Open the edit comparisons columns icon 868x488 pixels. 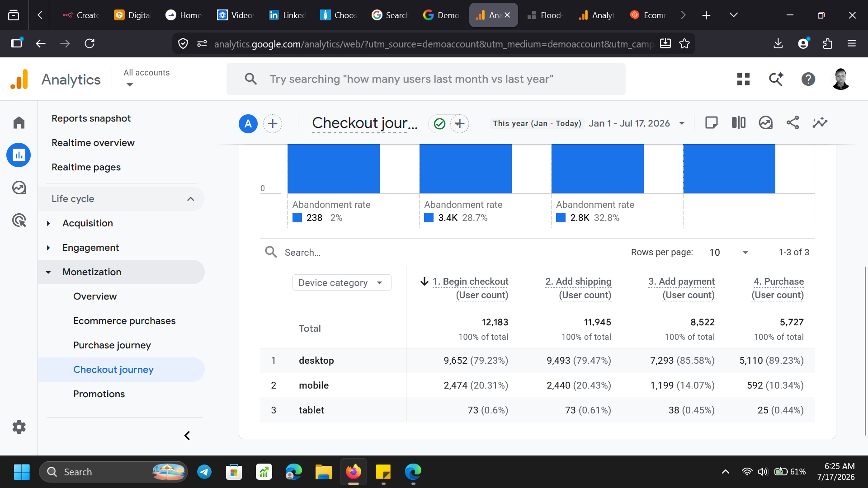click(x=738, y=122)
